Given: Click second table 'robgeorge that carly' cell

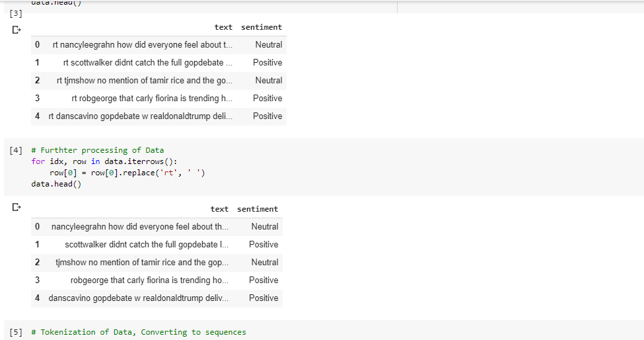Looking at the screenshot, I should coord(149,280).
